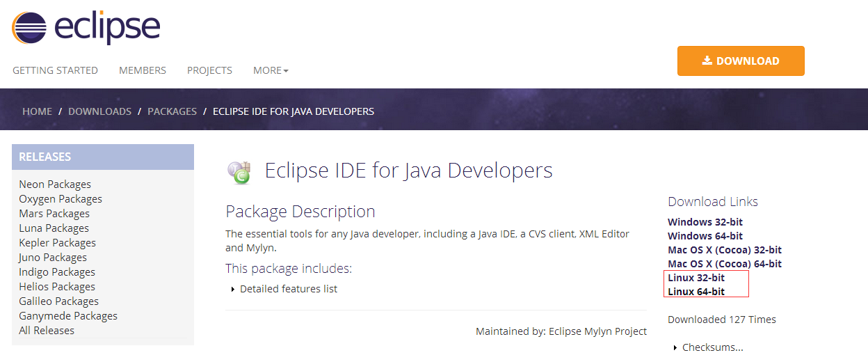
Task: Open the MEMBERS menu item
Action: pyautogui.click(x=143, y=70)
